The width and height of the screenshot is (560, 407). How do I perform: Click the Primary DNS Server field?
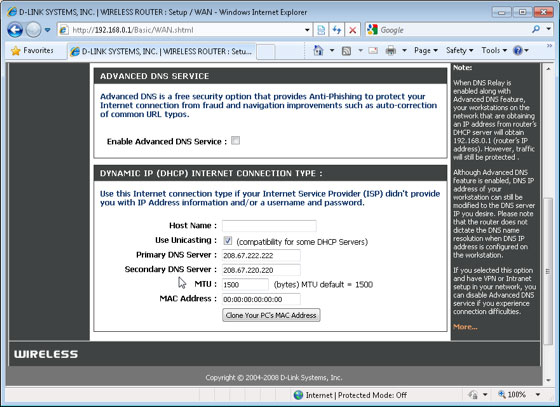coord(261,255)
